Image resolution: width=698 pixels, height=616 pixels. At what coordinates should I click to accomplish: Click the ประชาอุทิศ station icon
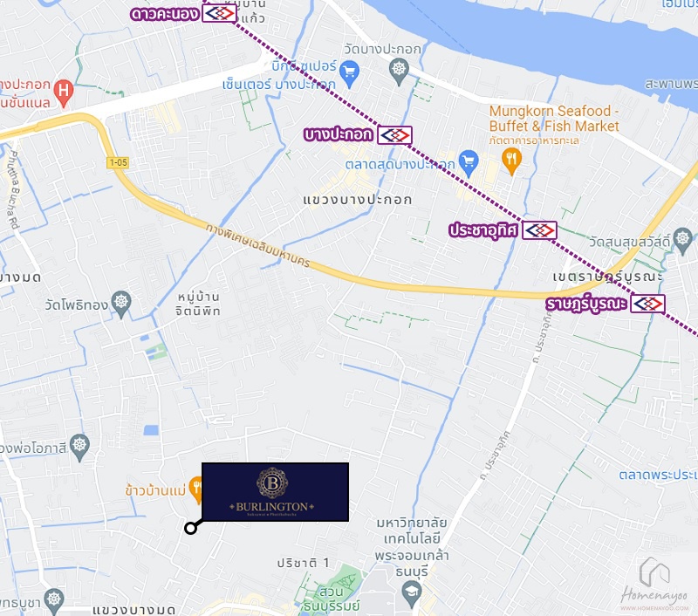(539, 230)
